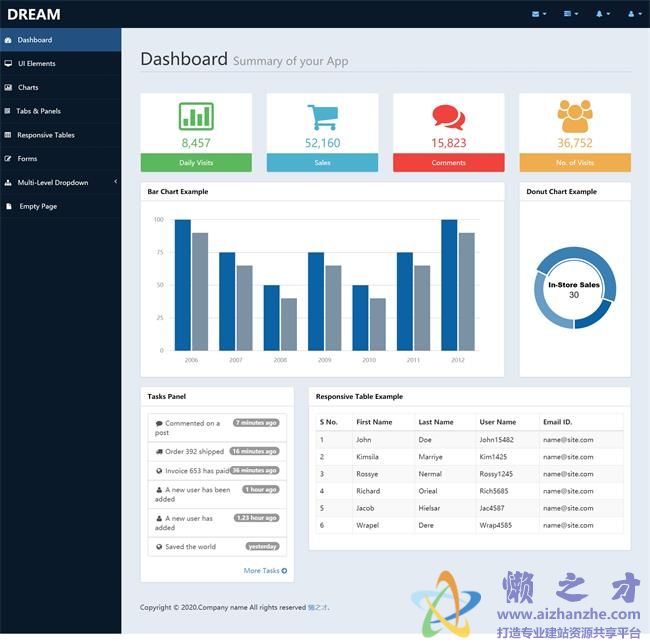Image resolution: width=650 pixels, height=643 pixels.
Task: Click the green bar chart Daily Visits icon
Action: pos(196,116)
